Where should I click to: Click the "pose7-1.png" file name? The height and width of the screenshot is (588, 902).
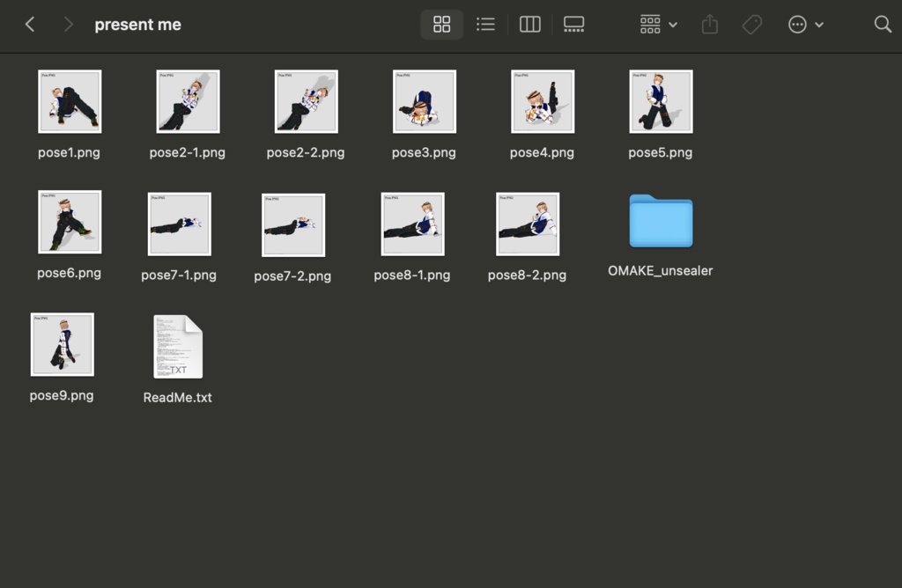click(179, 275)
